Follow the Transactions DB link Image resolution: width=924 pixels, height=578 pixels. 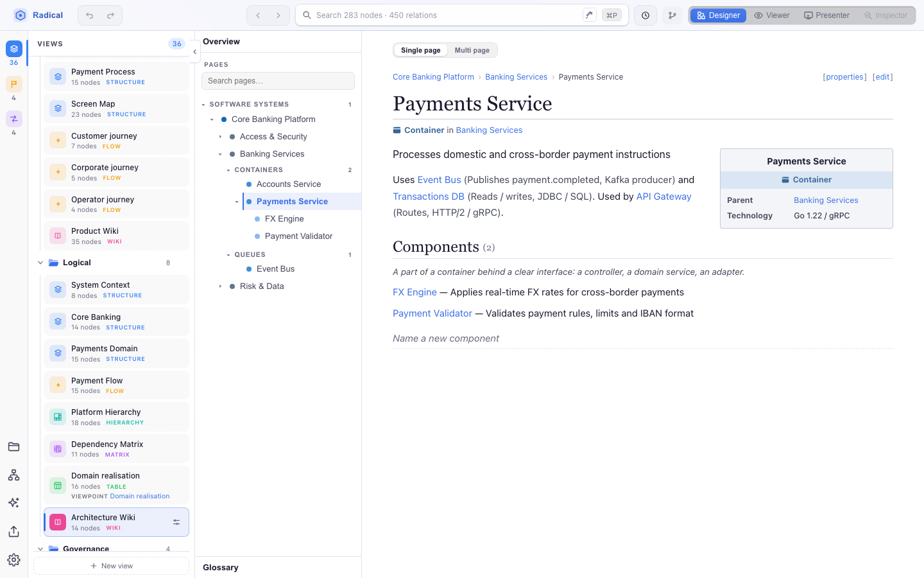pos(429,197)
